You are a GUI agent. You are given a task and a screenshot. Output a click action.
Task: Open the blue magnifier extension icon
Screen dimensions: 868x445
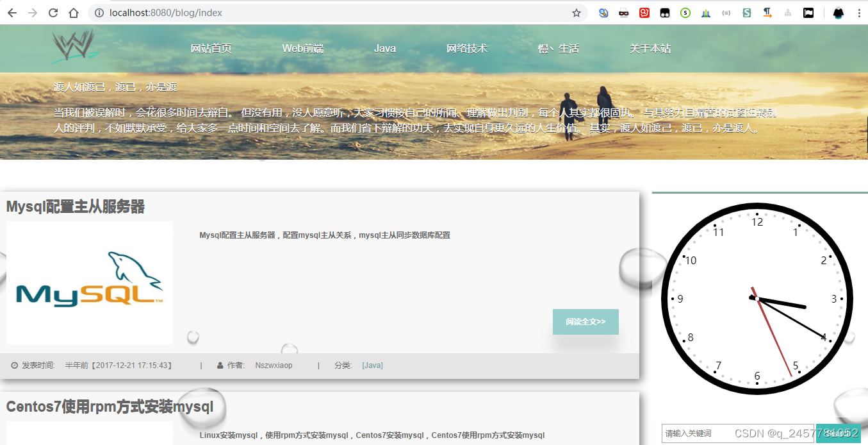603,13
